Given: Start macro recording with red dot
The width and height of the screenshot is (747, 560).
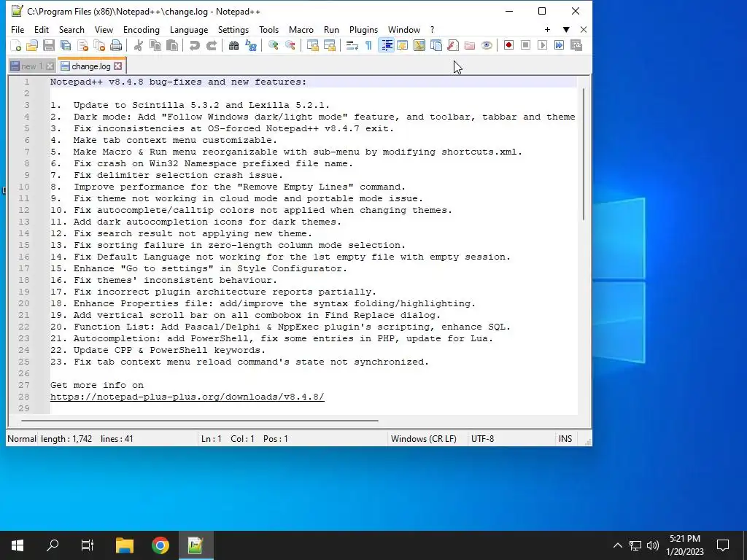Looking at the screenshot, I should (508, 45).
